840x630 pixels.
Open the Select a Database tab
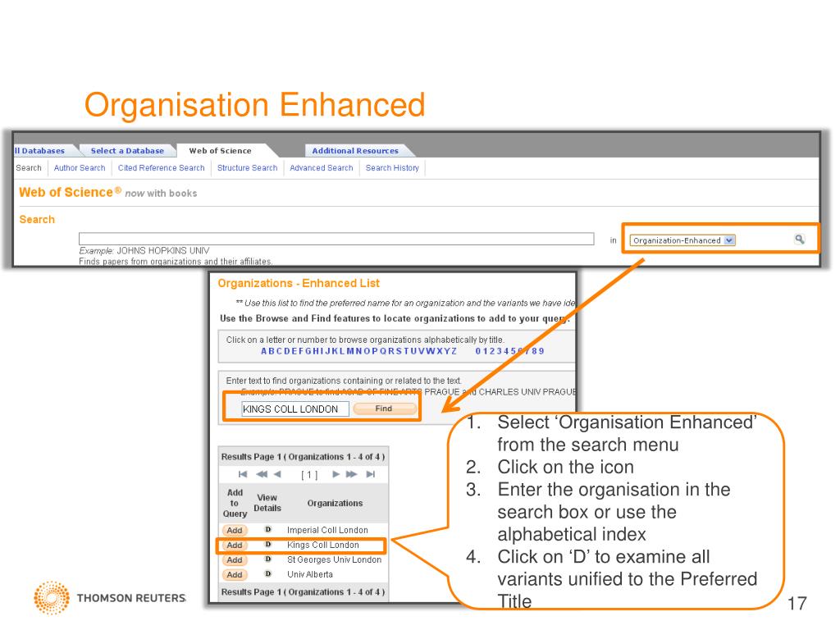(127, 151)
